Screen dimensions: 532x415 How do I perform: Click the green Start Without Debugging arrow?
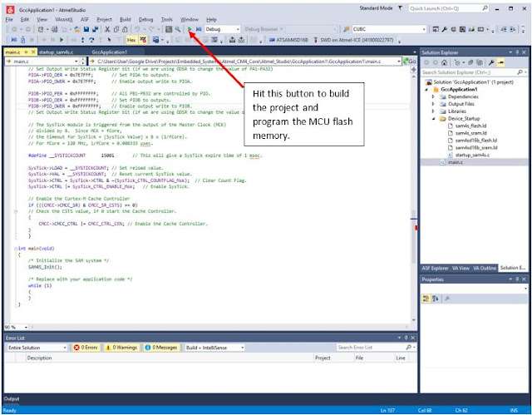190,29
